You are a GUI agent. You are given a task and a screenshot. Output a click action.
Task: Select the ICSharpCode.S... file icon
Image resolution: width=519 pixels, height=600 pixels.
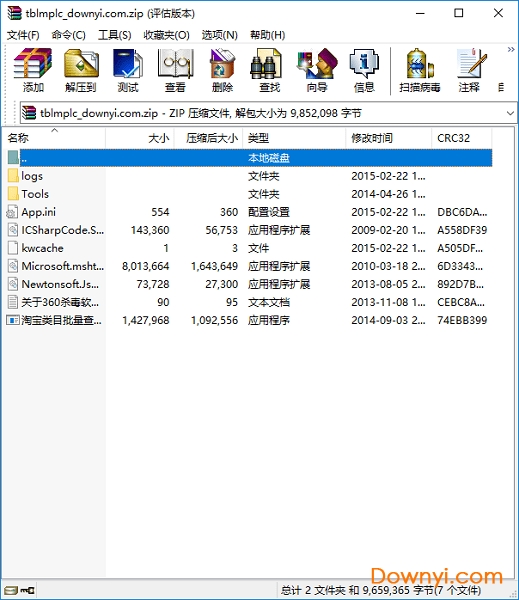[x=13, y=230]
